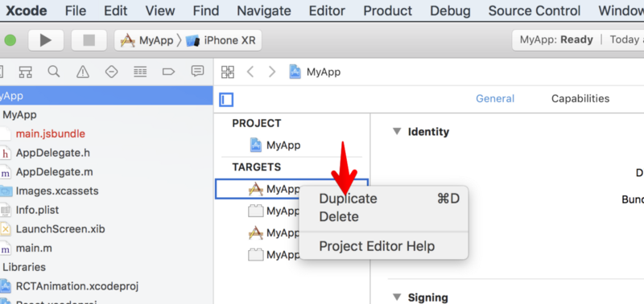Image resolution: width=644 pixels, height=304 pixels.
Task: Click the Run (play) button
Action: [x=46, y=40]
